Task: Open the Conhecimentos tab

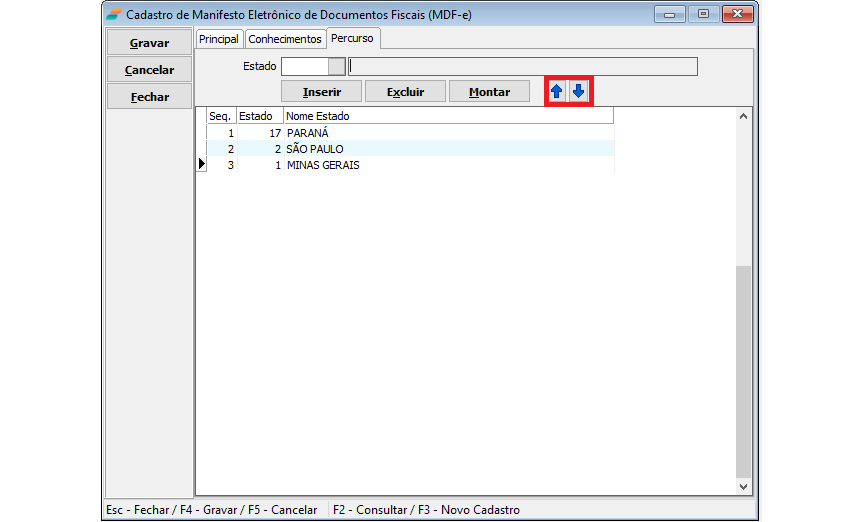Action: tap(285, 39)
